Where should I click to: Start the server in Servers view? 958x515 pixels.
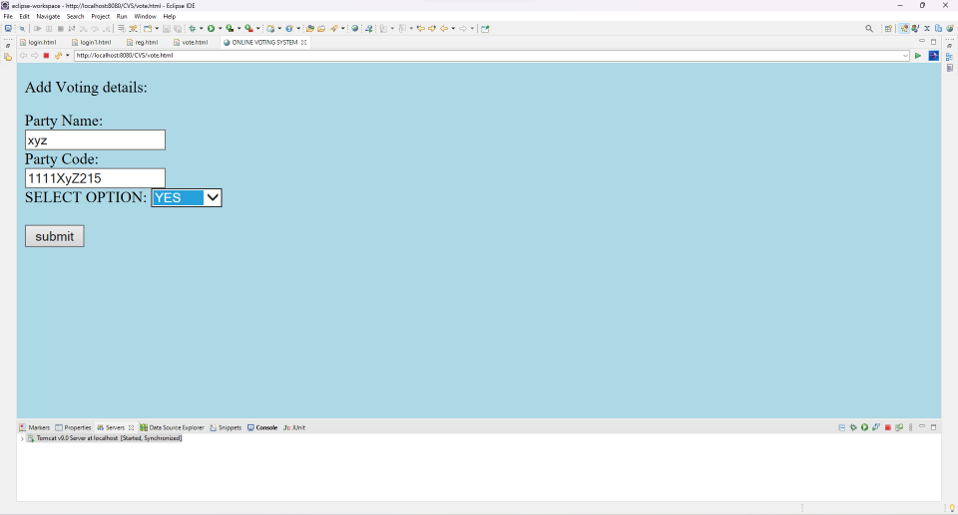pos(865,427)
